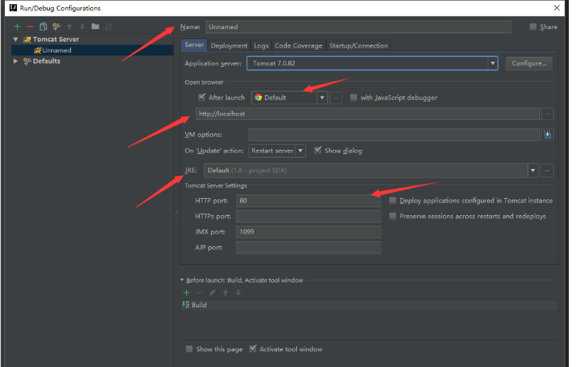Click the browse button next to Default browser
The width and height of the screenshot is (588, 367).
[x=336, y=98]
